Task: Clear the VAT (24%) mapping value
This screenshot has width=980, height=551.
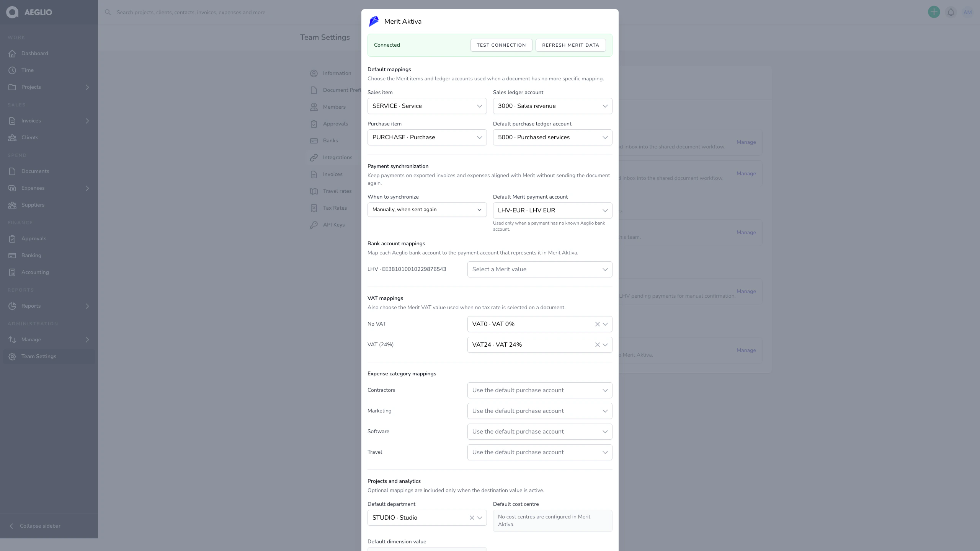Action: 597,345
